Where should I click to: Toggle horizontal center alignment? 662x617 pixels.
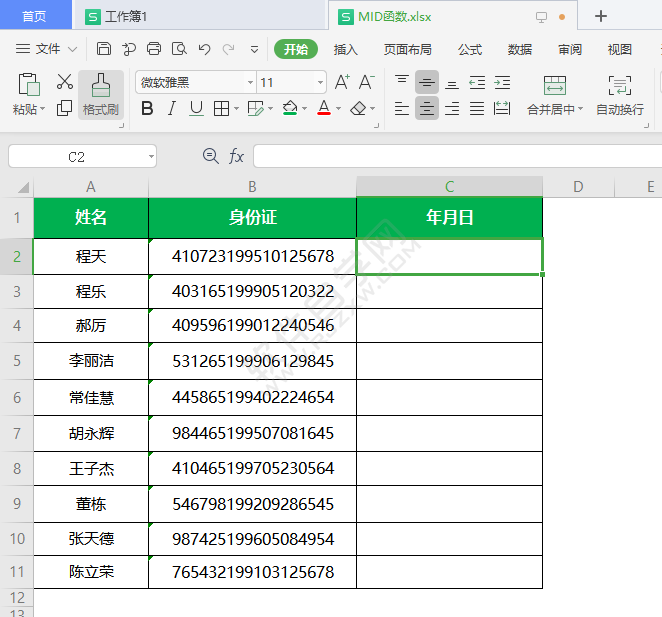(x=427, y=109)
